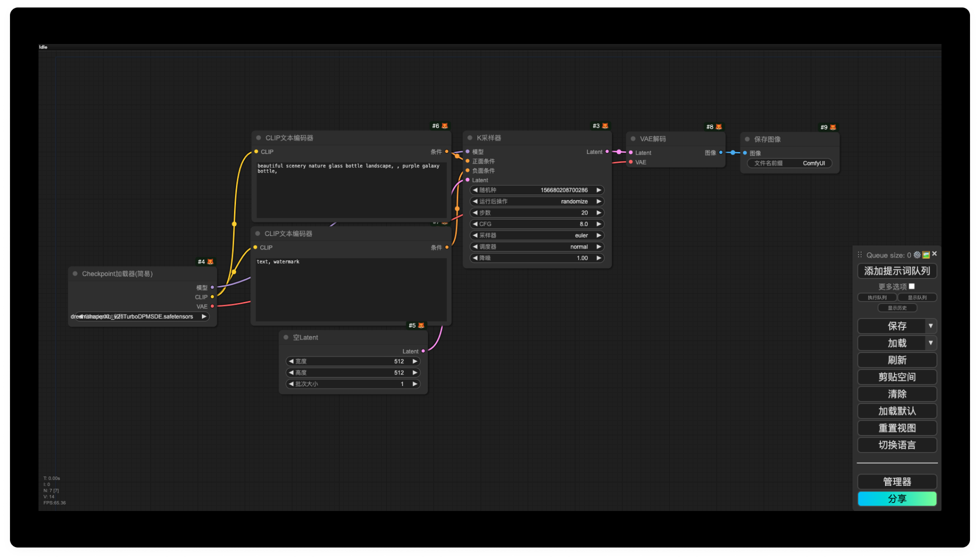Click the fox badge on 空Latent node #5
The height and width of the screenshot is (560, 980).
421,325
